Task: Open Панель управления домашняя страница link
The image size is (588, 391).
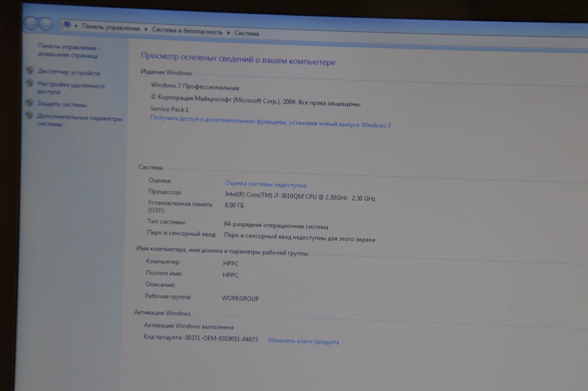Action: point(68,51)
